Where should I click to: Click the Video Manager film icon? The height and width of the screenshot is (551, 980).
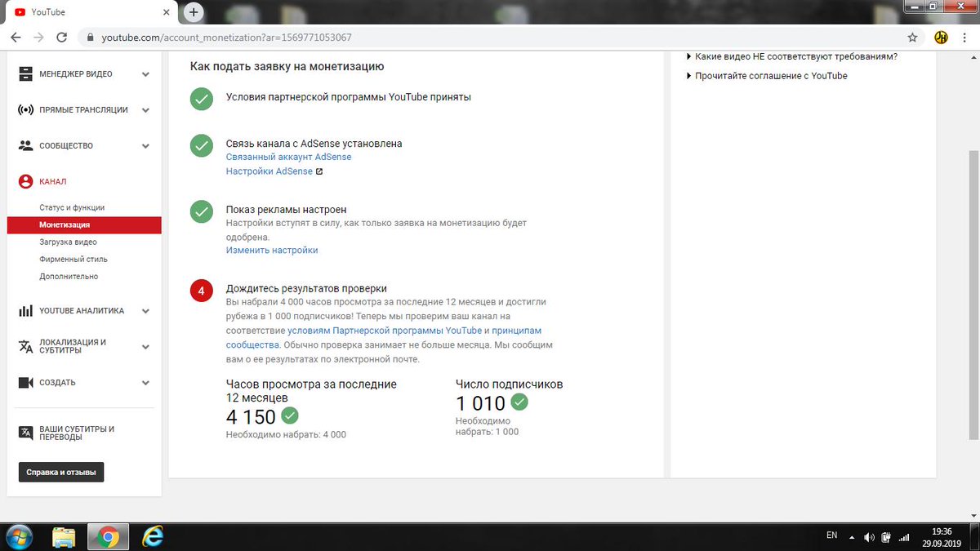(25, 74)
